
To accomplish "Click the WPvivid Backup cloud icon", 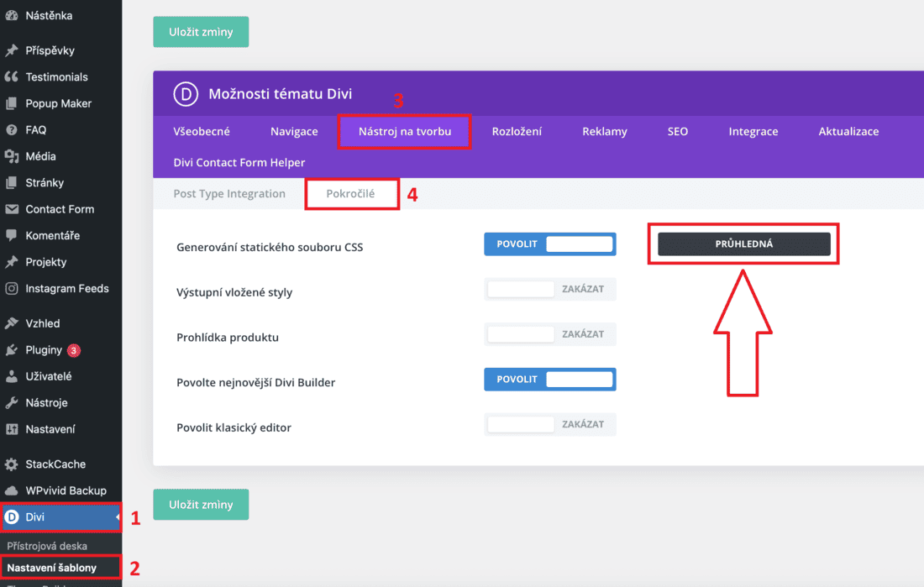I will point(12,491).
